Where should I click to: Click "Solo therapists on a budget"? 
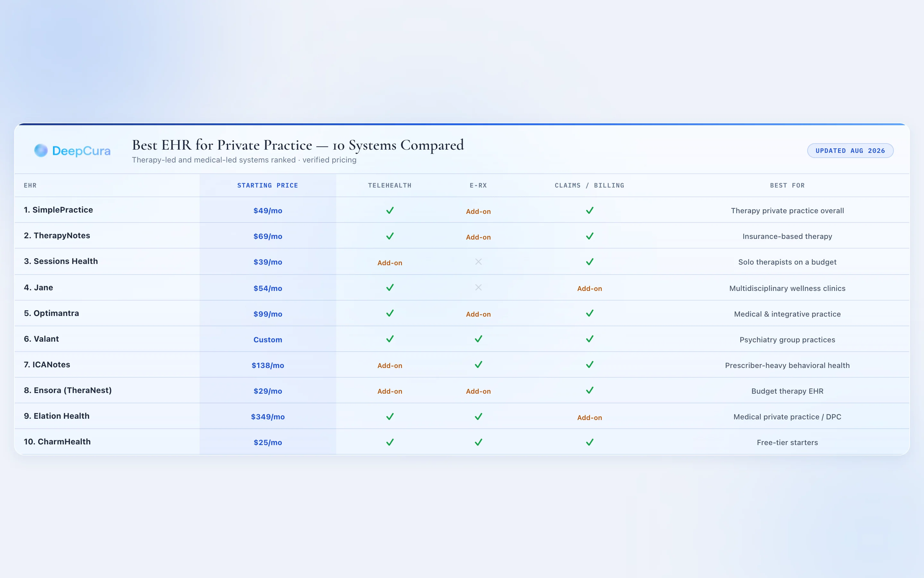(x=787, y=262)
